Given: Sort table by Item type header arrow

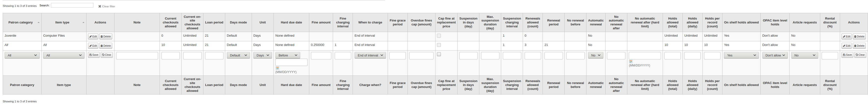Looking at the screenshot, I should click(83, 22).
